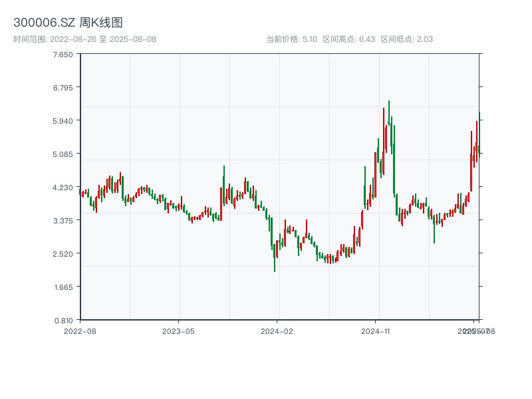Click the y-axis label 1.665
The image size is (532, 399).
pos(63,287)
